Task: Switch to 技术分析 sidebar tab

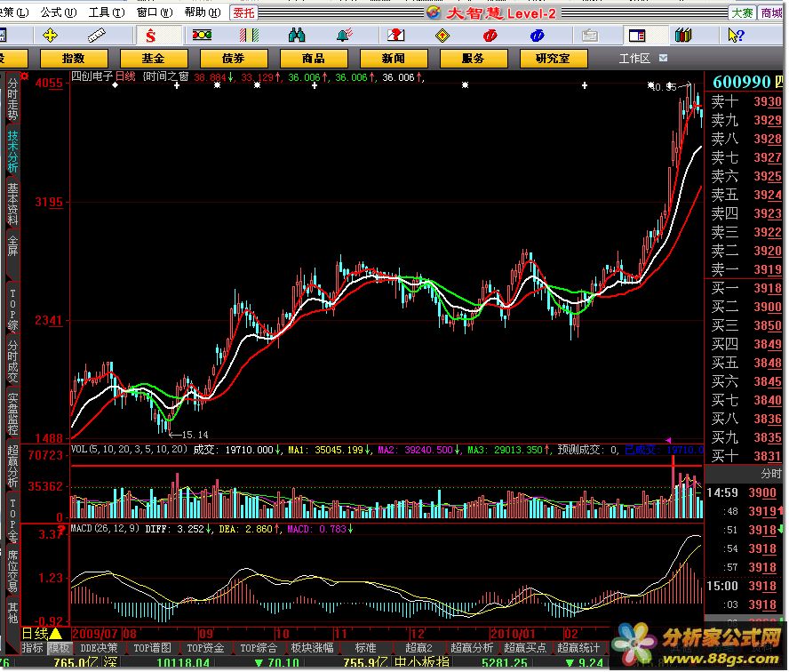Action: (12, 152)
